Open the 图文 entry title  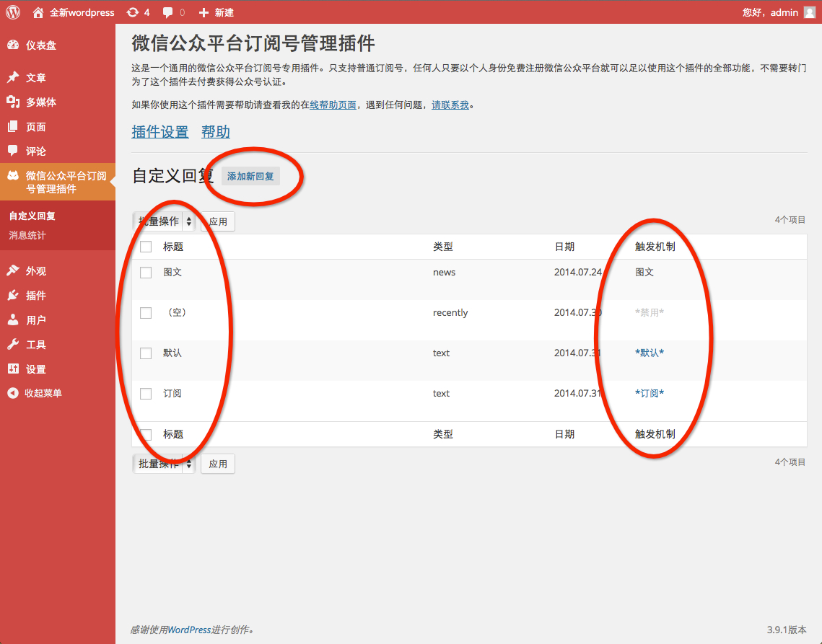(x=172, y=273)
